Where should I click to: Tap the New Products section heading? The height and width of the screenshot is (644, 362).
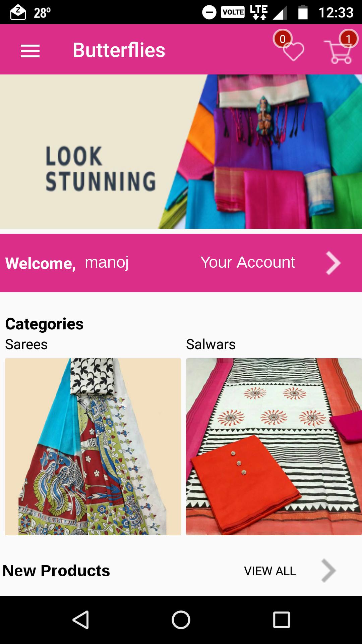click(x=56, y=571)
